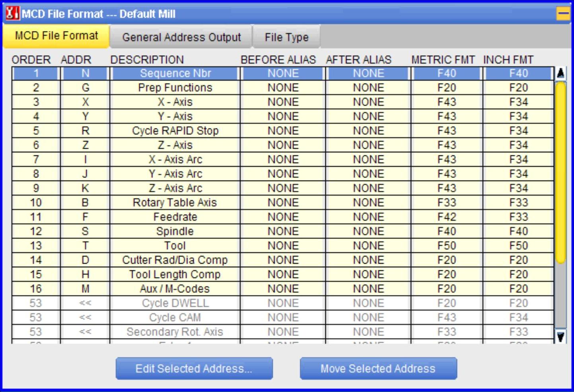Viewport: 574px width, 392px height.
Task: Click the Inch Fmt F33 cell in the Feedrate row
Action: (519, 217)
